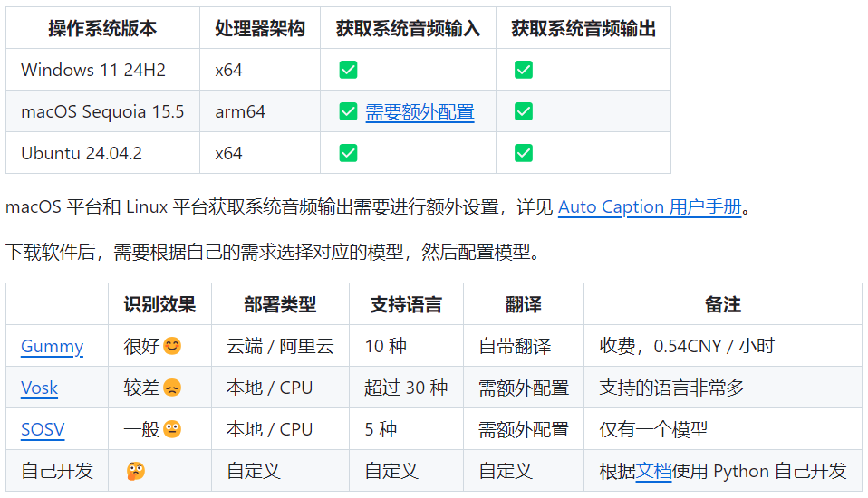Click the 获取系统音频输入 column header
868x498 pixels.
(x=408, y=28)
